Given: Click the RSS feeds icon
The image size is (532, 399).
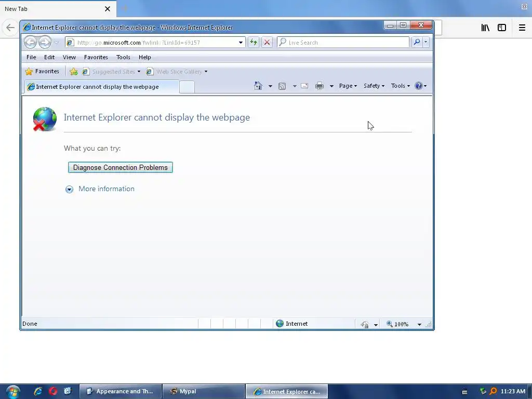Looking at the screenshot, I should (282, 86).
